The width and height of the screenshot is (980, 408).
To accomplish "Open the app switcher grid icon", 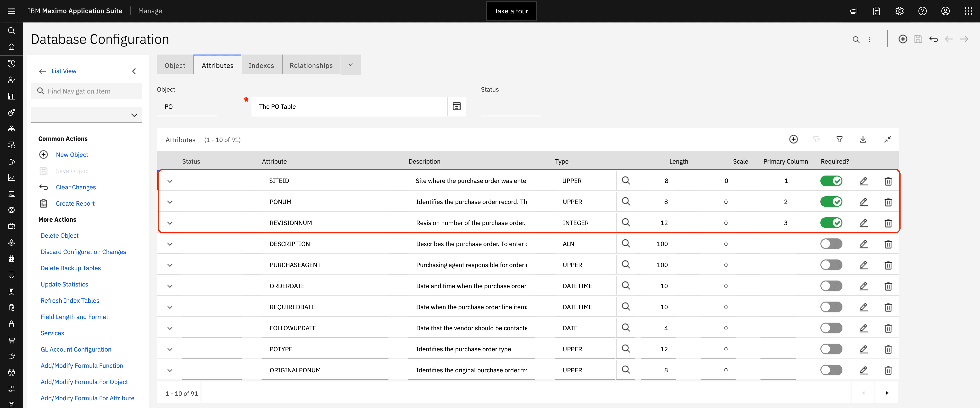I will 968,11.
